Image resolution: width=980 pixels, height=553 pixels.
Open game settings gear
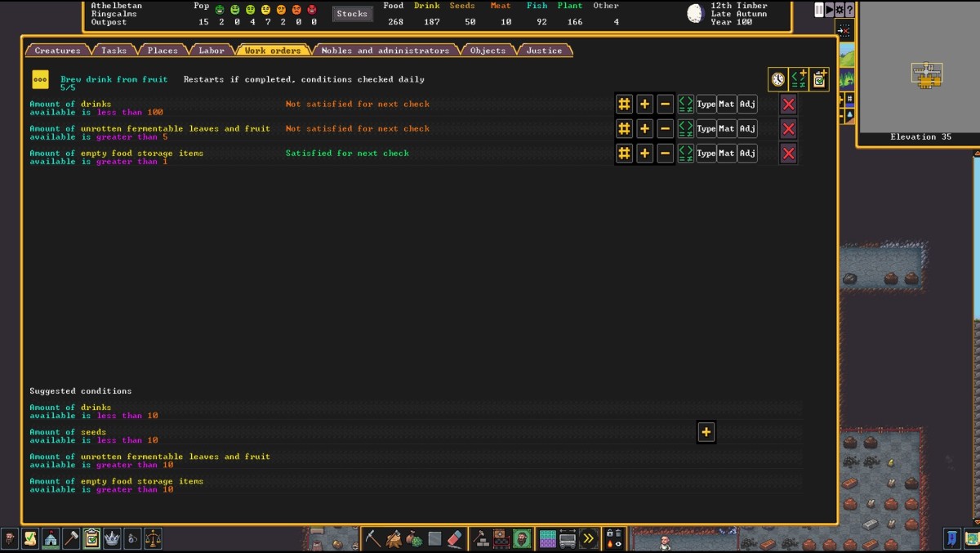point(840,10)
